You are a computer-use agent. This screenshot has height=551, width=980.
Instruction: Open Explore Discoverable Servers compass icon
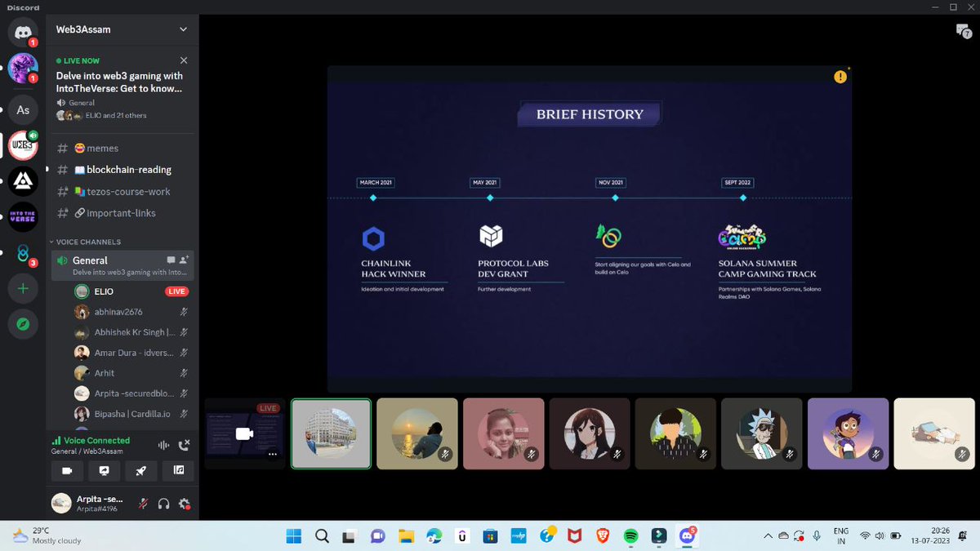(23, 324)
